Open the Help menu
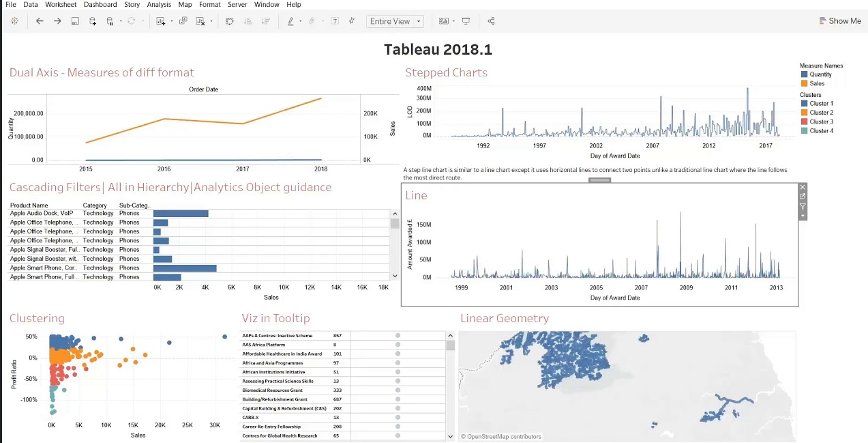 click(x=294, y=4)
